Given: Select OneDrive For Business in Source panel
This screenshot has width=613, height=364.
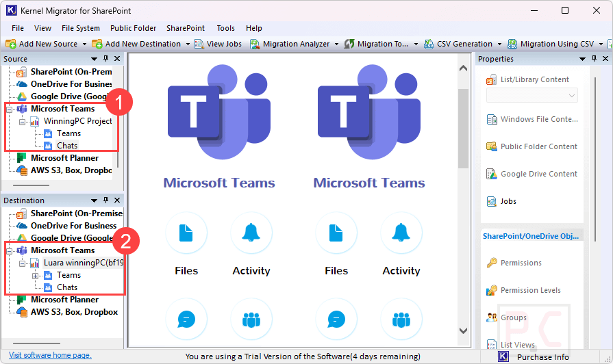Looking at the screenshot, I should coord(71,84).
